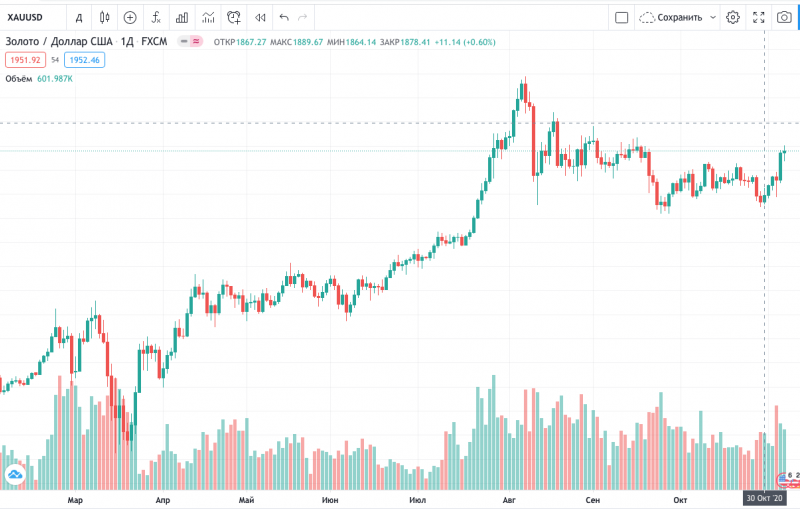Enter fullscreen mode with the arrows icon
800x509 pixels.
click(x=759, y=17)
